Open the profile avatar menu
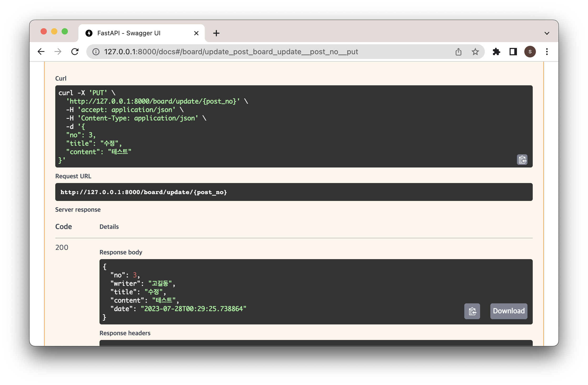The image size is (588, 385). (530, 52)
